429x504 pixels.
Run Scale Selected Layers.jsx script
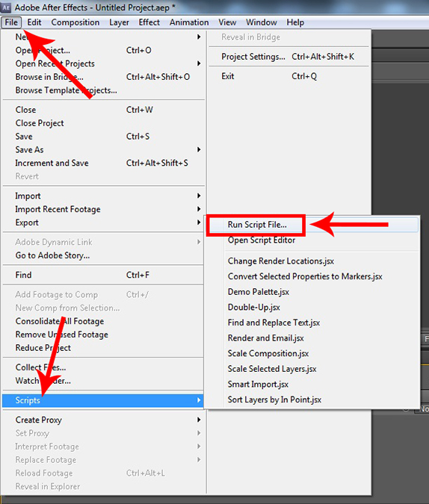[312, 370]
